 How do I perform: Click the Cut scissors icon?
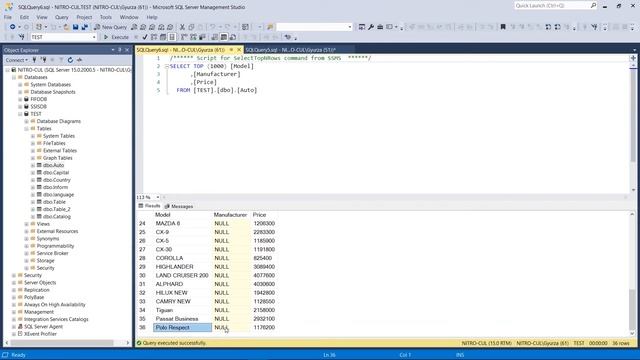[182, 27]
